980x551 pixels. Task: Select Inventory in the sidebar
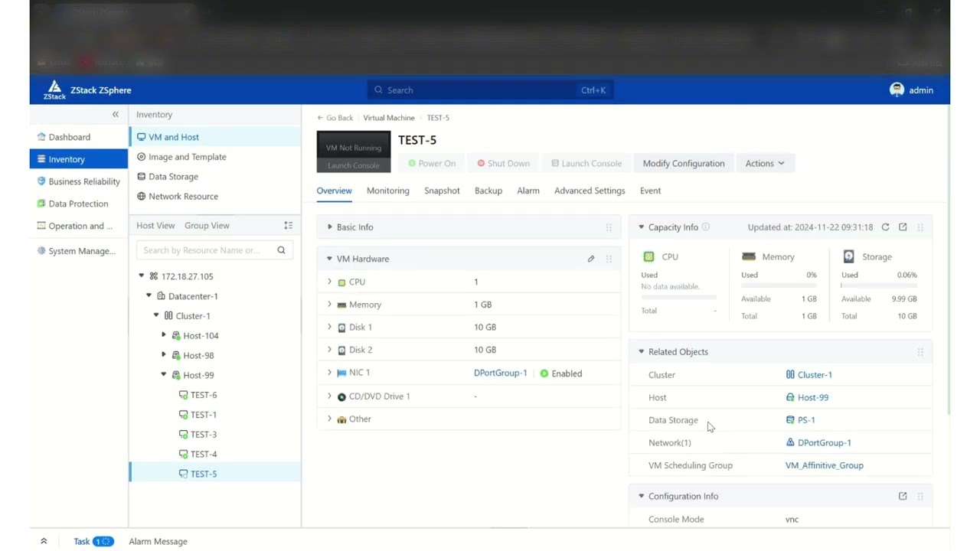coord(79,159)
